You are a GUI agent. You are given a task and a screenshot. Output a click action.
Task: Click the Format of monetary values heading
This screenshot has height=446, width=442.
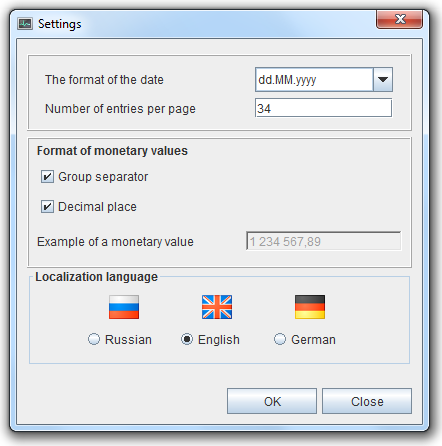pos(112,151)
